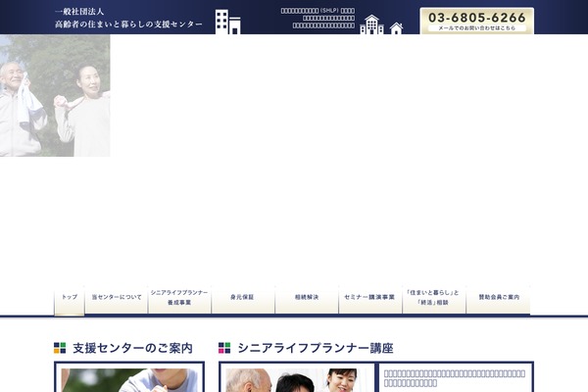The height and width of the screenshot is (392, 588).
Task: Click the (SHLP) header tagline text
Action: click(318, 18)
